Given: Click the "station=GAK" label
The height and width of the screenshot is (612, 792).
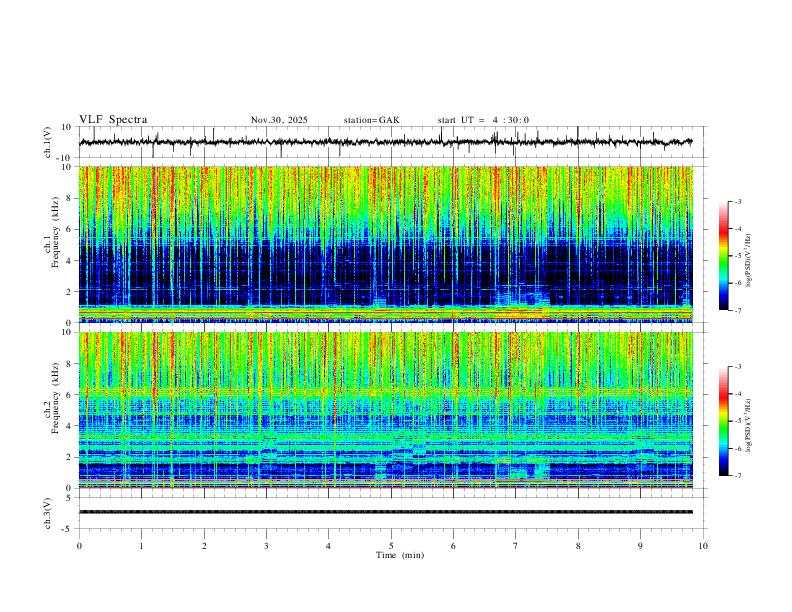Looking at the screenshot, I should pyautogui.click(x=371, y=120).
